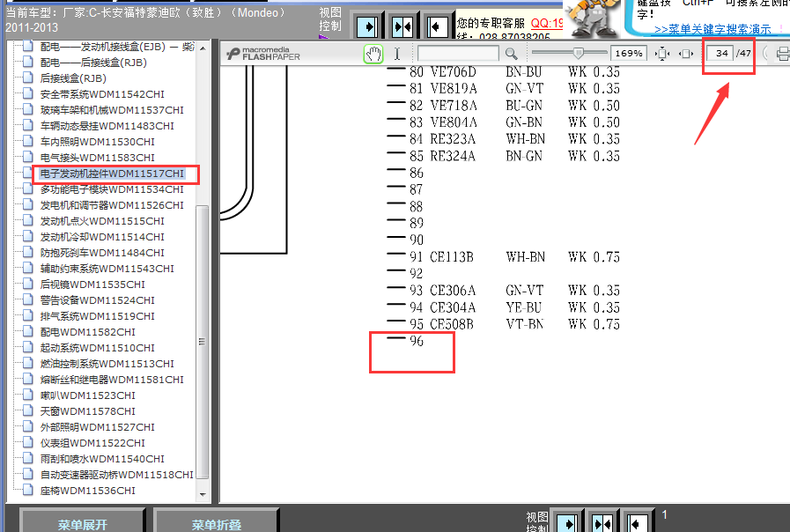This screenshot has width=790, height=532.
Task: Click the print icon in FlashPaper toolbar
Action: coord(782,54)
